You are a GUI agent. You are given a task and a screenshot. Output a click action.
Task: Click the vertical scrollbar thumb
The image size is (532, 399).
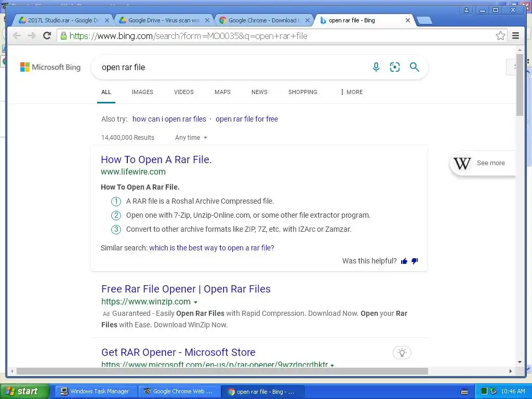coord(520,84)
